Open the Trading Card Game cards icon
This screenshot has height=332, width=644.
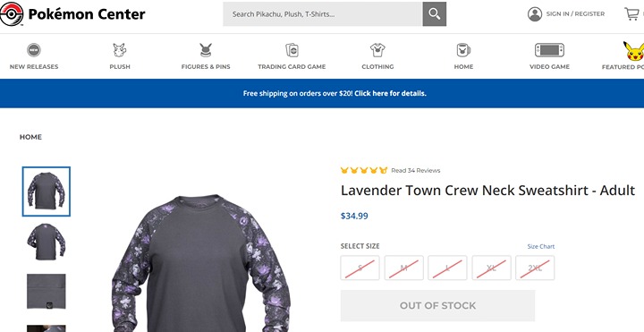click(x=292, y=50)
